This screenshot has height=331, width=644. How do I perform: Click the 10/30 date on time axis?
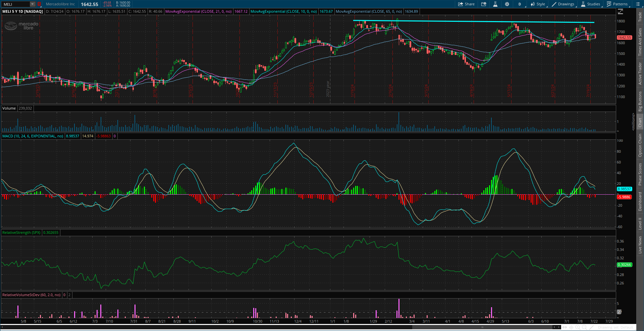pyautogui.click(x=258, y=321)
